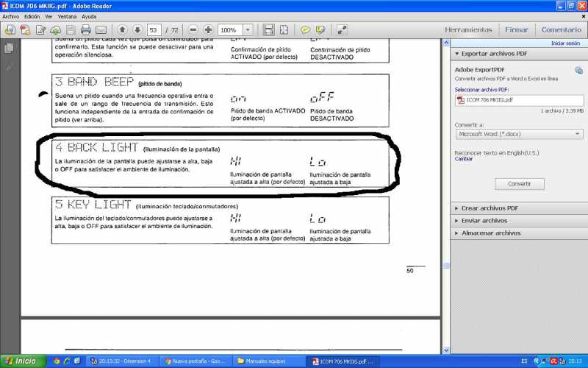Zoom out with the minus button

[x=193, y=30]
